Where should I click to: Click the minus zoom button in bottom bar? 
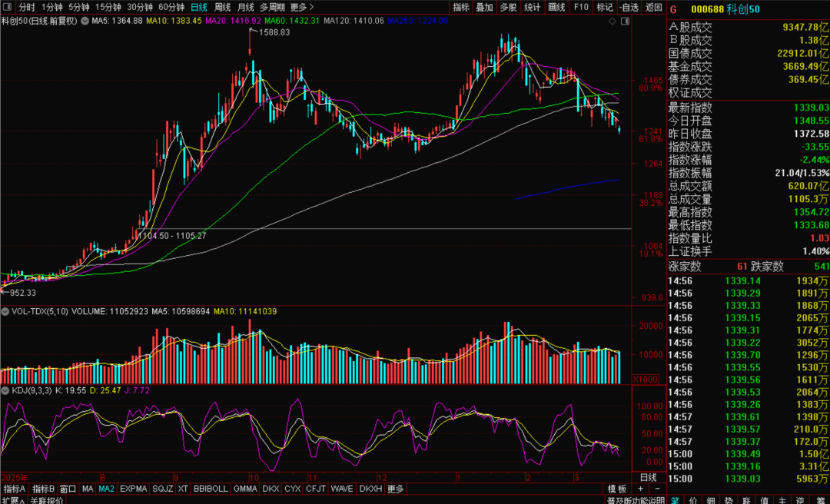tap(656, 489)
